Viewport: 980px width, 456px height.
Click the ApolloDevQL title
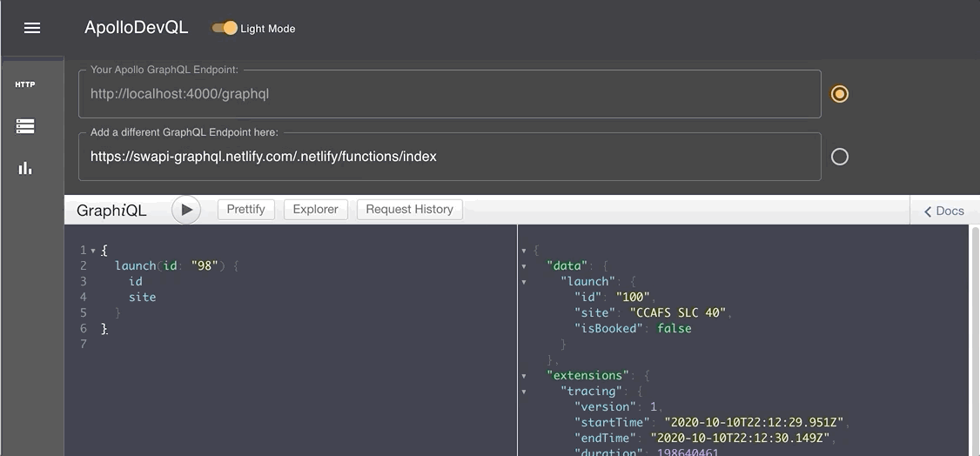(137, 28)
